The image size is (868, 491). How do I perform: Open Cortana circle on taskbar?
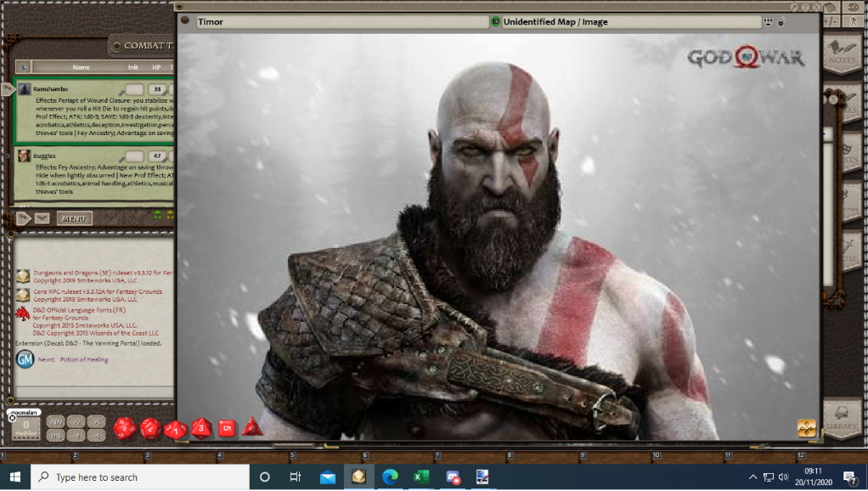265,477
